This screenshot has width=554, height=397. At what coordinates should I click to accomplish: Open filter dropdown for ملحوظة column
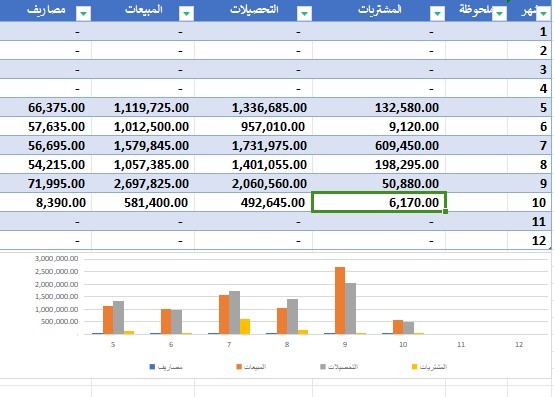[x=499, y=14]
